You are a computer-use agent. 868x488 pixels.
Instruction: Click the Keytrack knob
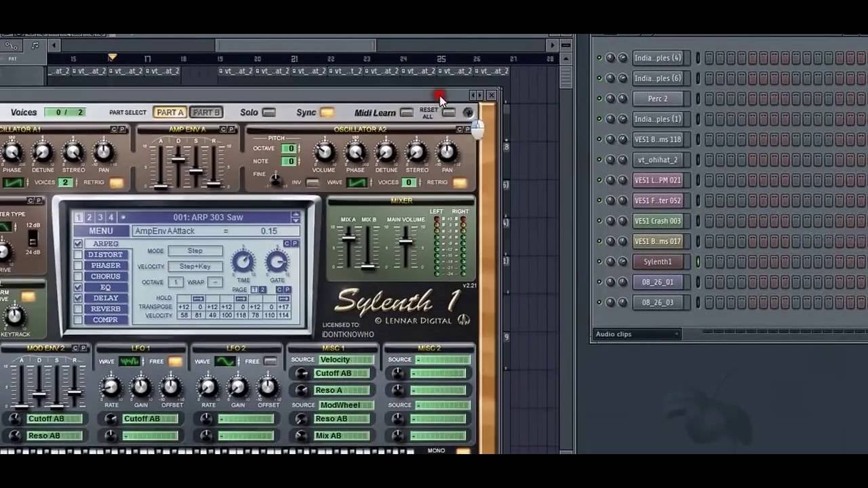tap(14, 317)
